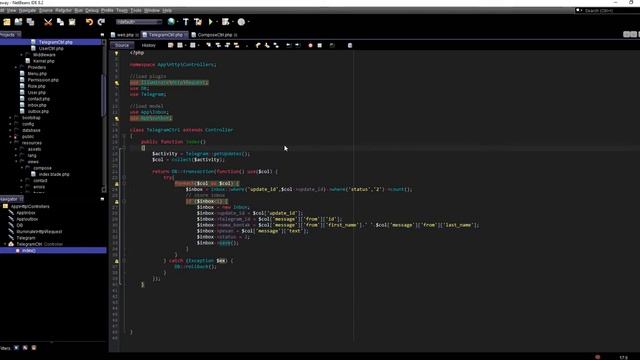This screenshot has height=360, width=640.
Task: Click the History view button
Action: click(149, 45)
